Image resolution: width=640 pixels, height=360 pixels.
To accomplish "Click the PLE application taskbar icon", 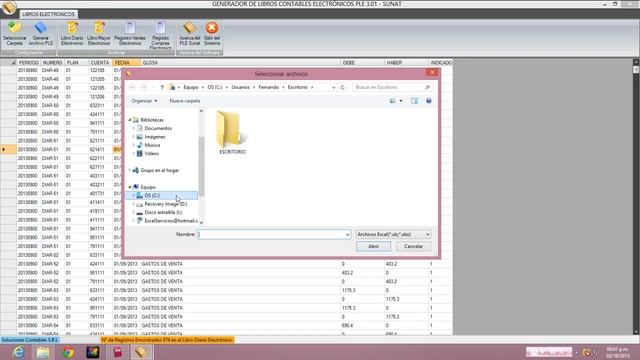I will click(x=141, y=352).
